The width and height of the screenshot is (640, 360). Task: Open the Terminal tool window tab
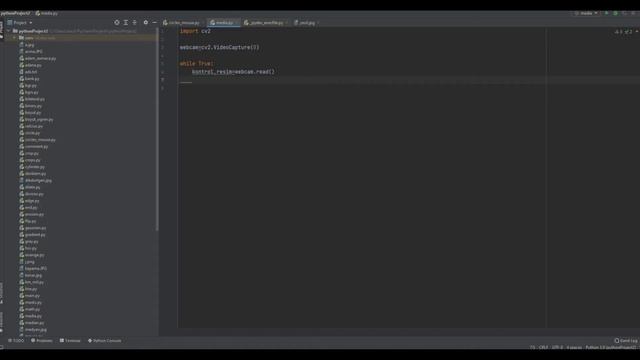(x=70, y=340)
